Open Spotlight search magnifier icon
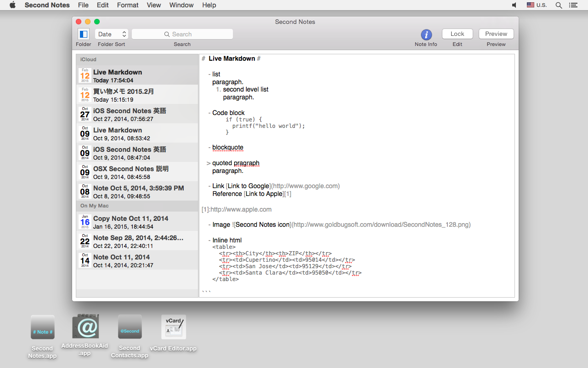The image size is (588, 368). [x=559, y=5]
